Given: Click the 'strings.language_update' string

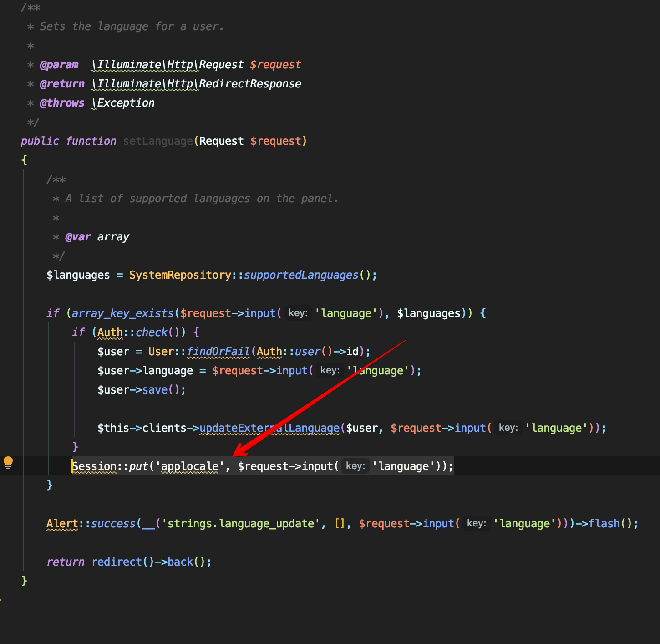Looking at the screenshot, I should 240,524.
